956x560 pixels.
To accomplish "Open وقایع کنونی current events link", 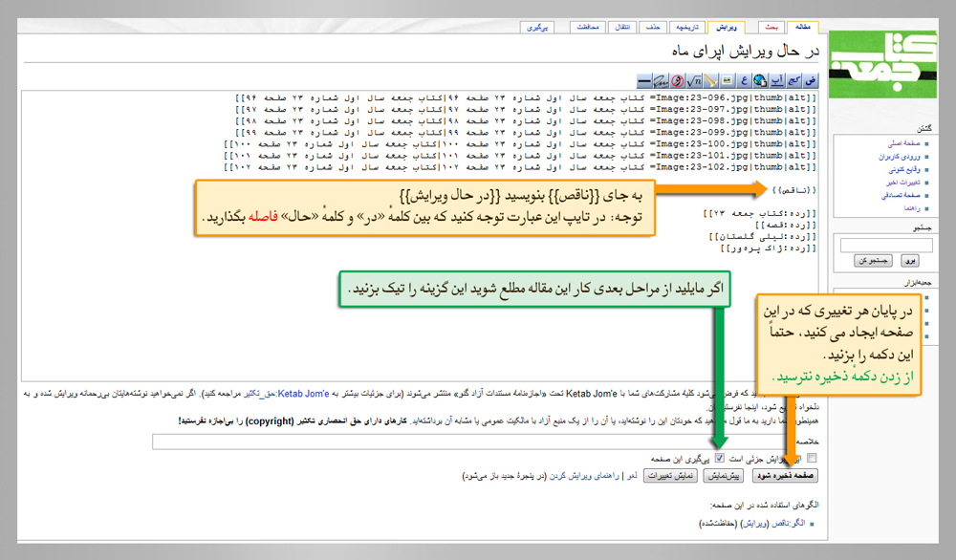I will pyautogui.click(x=903, y=169).
